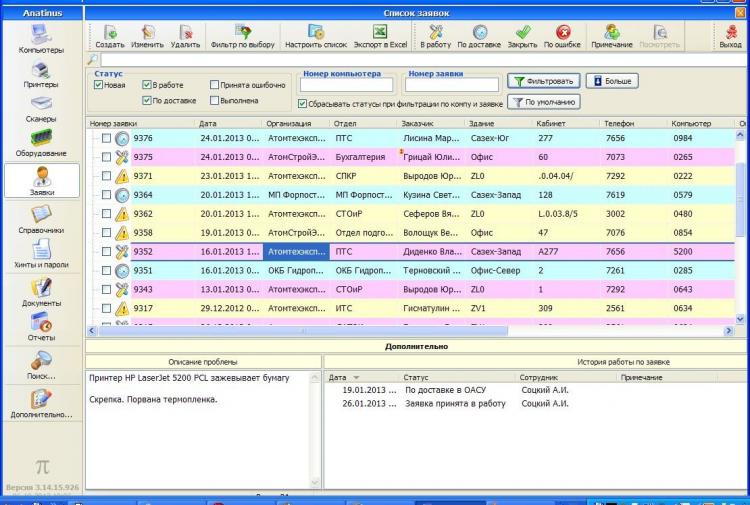The height and width of the screenshot is (505, 750).
Task: Click По ошибке toolbar icon
Action: tap(562, 37)
